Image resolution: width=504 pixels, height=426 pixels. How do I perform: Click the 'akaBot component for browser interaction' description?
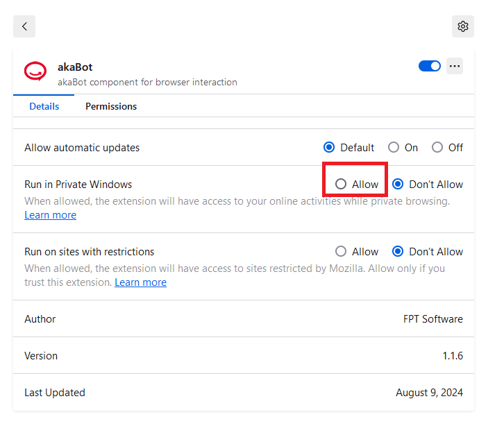pyautogui.click(x=147, y=83)
